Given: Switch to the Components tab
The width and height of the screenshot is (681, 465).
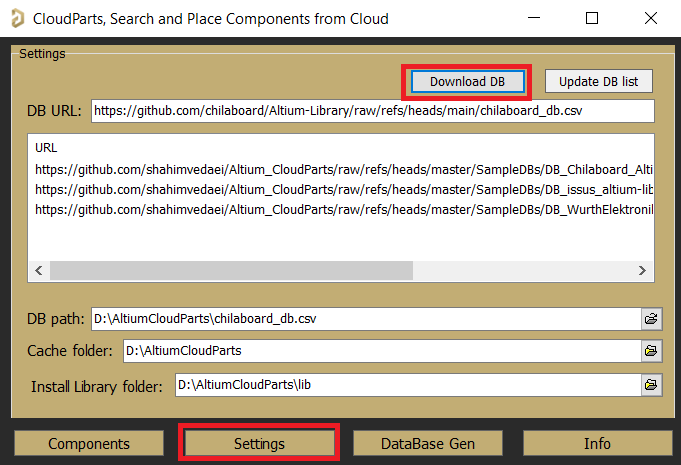Looking at the screenshot, I should (89, 444).
